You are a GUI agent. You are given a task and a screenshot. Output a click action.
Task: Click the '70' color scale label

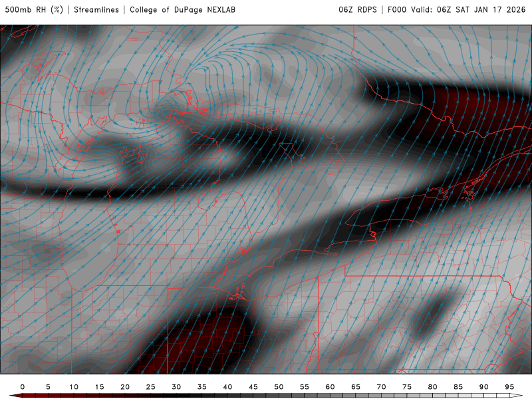click(x=381, y=387)
